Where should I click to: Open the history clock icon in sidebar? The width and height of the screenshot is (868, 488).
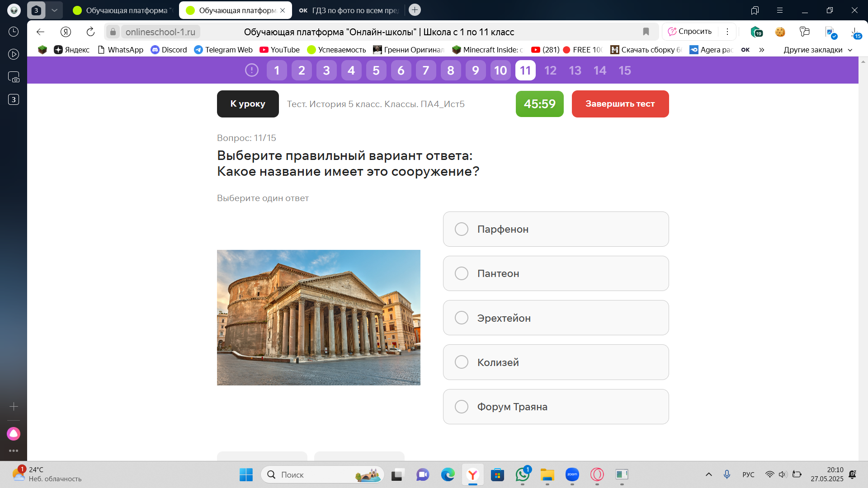(14, 32)
